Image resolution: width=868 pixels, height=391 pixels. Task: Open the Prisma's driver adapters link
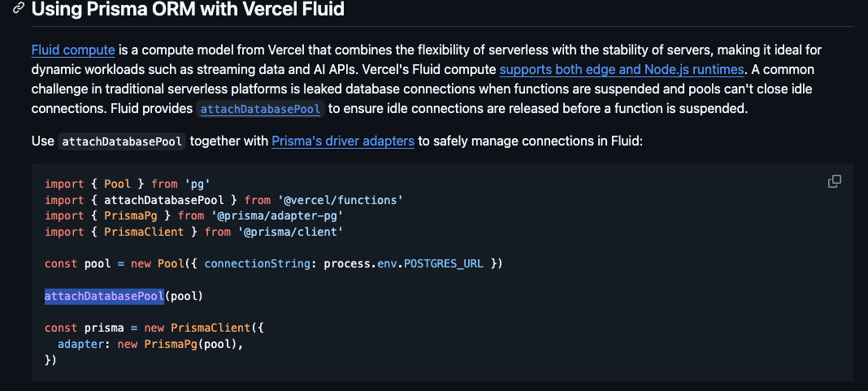pos(343,141)
